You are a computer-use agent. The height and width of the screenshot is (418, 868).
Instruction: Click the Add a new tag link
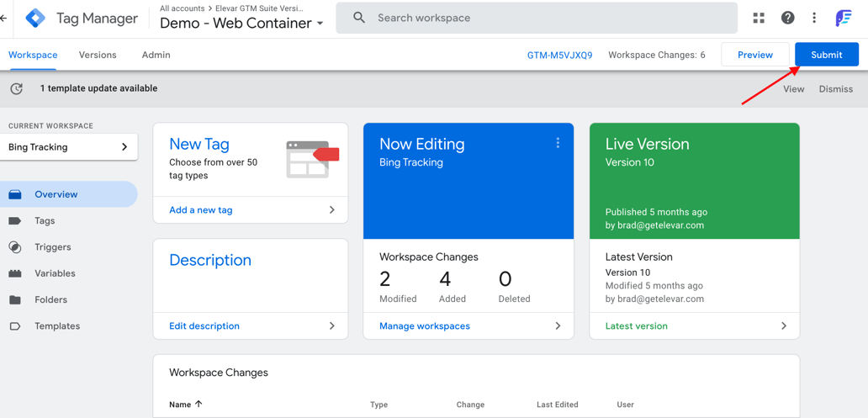pyautogui.click(x=201, y=209)
